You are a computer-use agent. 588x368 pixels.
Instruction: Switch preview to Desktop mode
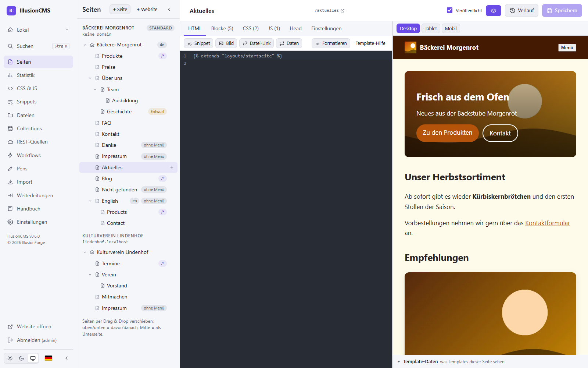tap(408, 28)
